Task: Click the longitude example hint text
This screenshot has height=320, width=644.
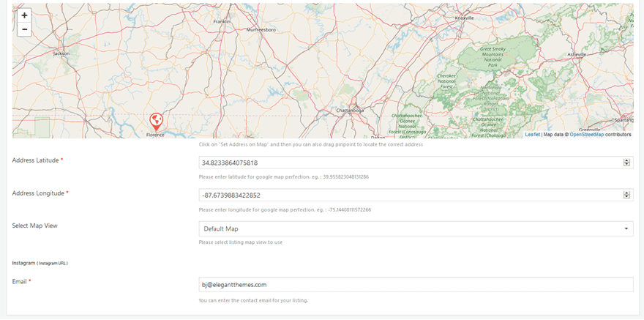Action: click(x=285, y=210)
